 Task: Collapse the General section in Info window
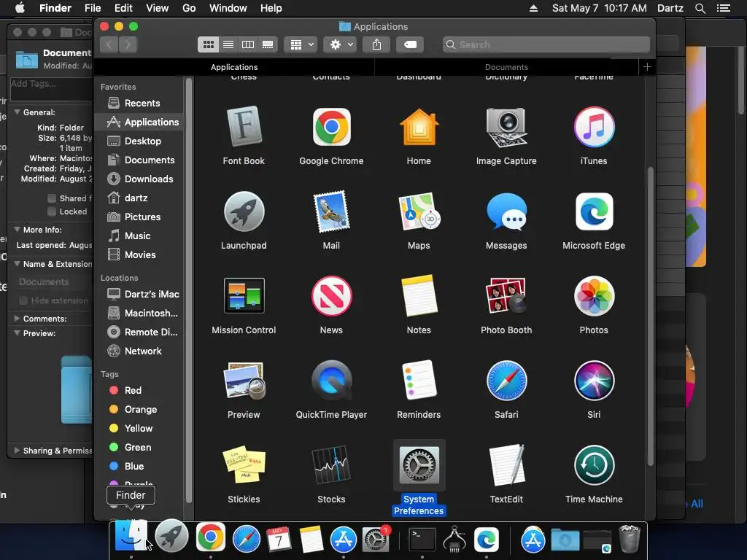pyautogui.click(x=17, y=112)
